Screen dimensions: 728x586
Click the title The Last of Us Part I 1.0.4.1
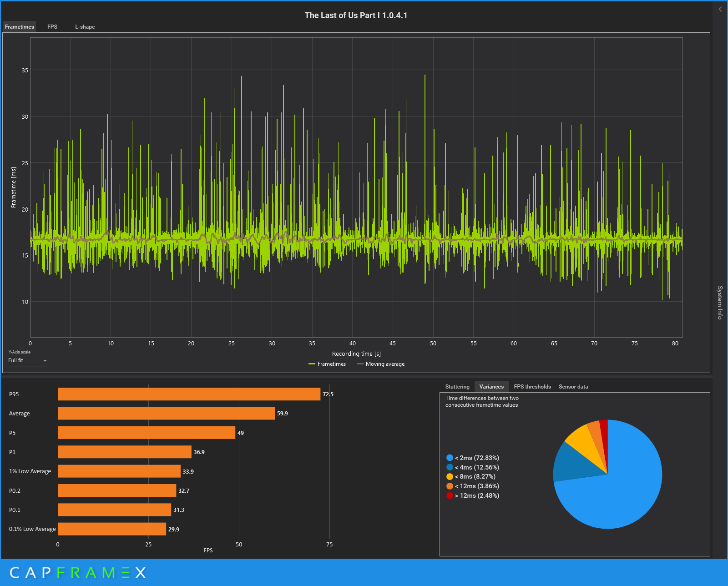click(x=356, y=15)
